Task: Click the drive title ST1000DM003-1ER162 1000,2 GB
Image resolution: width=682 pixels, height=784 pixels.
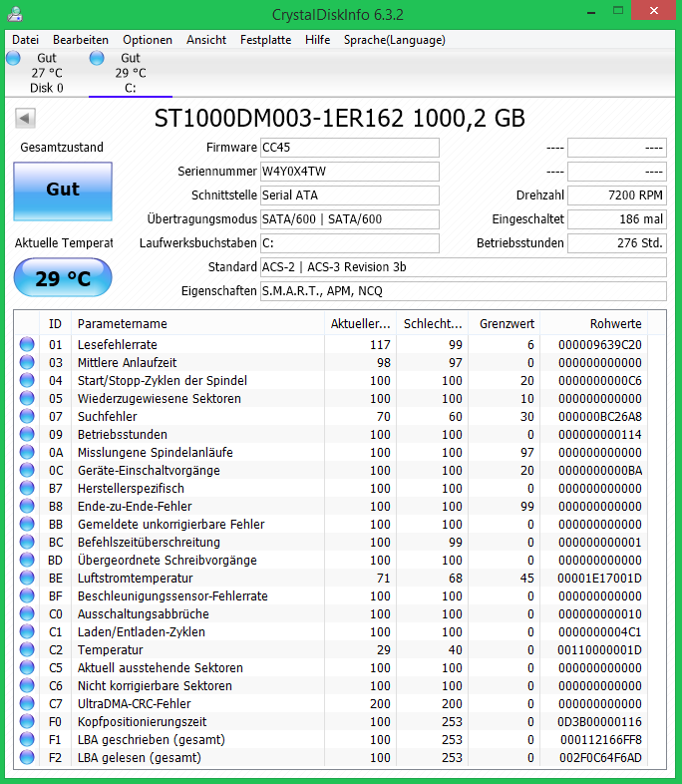Action: [340, 119]
